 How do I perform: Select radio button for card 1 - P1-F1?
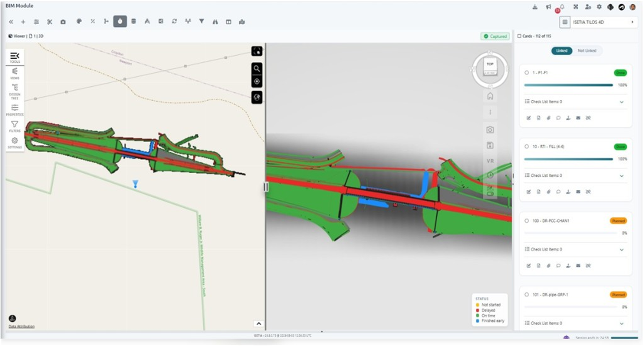[526, 73]
